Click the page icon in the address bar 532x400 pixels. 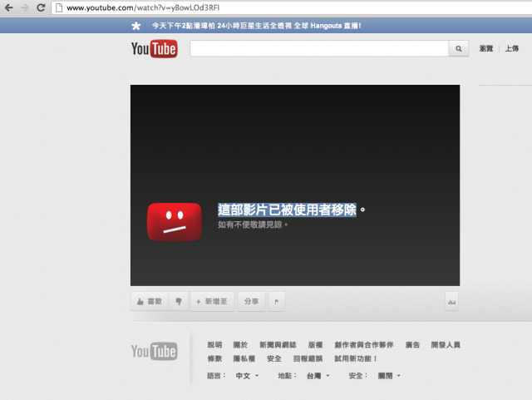pyautogui.click(x=59, y=7)
